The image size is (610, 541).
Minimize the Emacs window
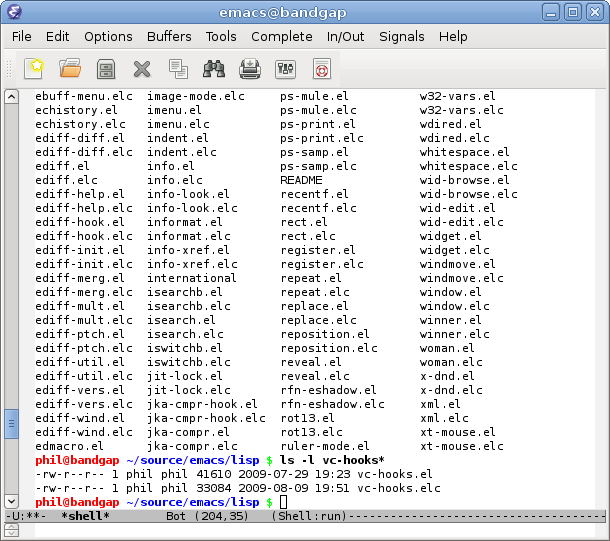click(551, 12)
